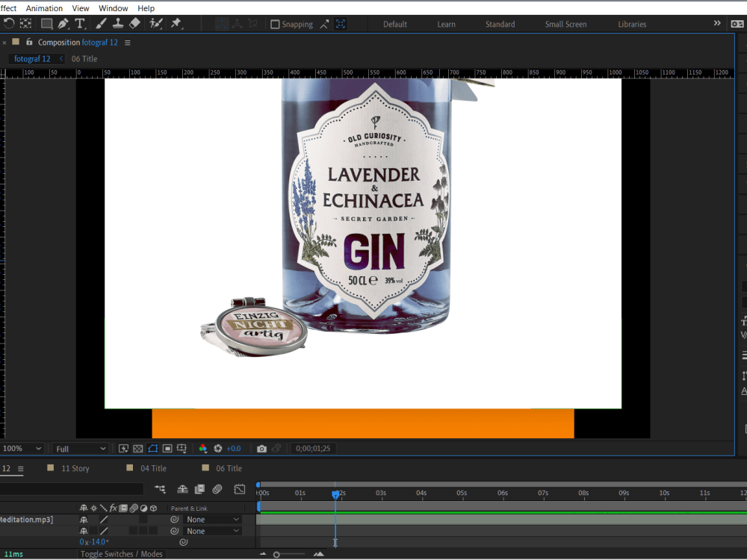Open Parent dropdown for Meditation.mp3 layer
Viewport: 747px width, 560px height.
coord(213,520)
